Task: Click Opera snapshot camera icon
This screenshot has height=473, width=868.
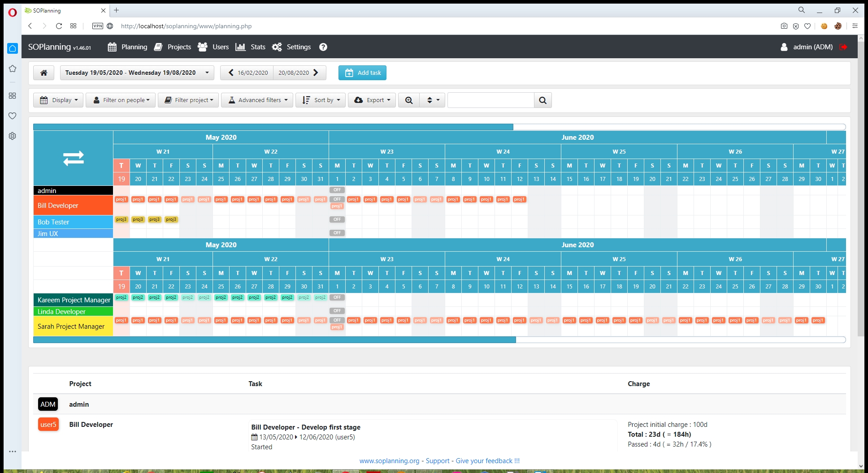Action: pyautogui.click(x=784, y=26)
